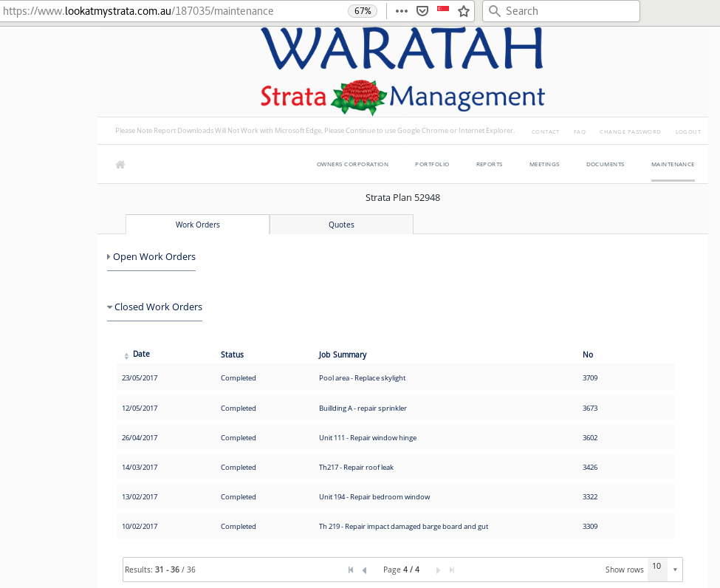The image size is (720, 588).
Task: Open the Portfolio menu
Action: 432,165
